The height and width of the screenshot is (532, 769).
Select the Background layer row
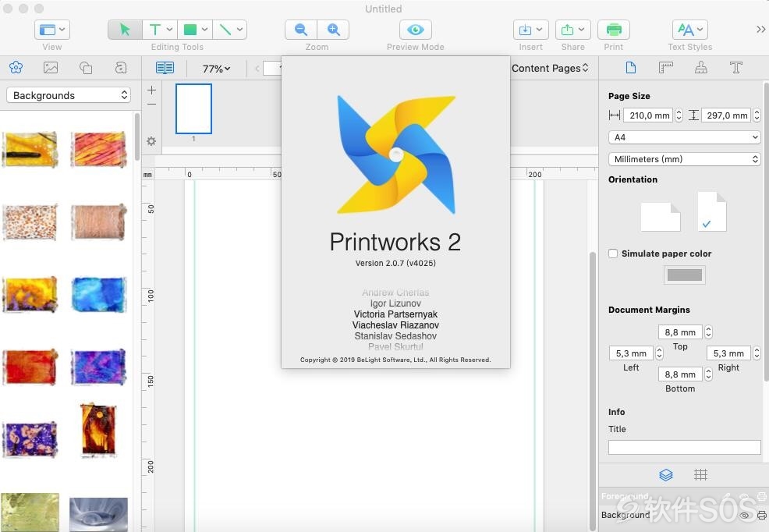point(684,515)
